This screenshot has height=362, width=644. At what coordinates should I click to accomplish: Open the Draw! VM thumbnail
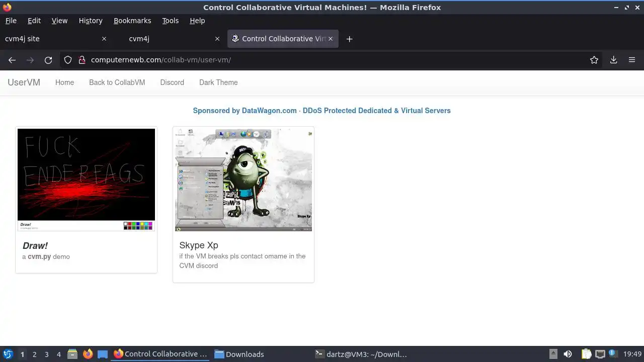click(x=86, y=179)
